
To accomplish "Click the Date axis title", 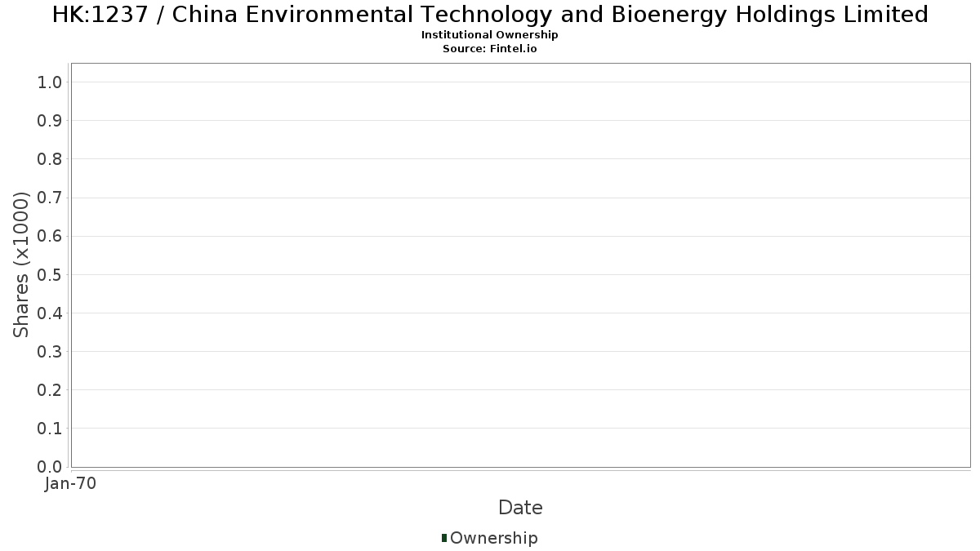I will pyautogui.click(x=520, y=508).
